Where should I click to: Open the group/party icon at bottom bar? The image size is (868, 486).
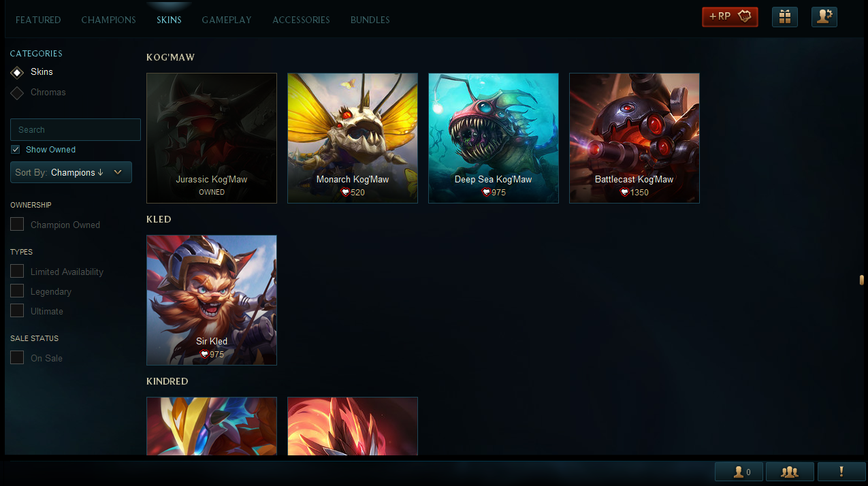[x=790, y=472]
